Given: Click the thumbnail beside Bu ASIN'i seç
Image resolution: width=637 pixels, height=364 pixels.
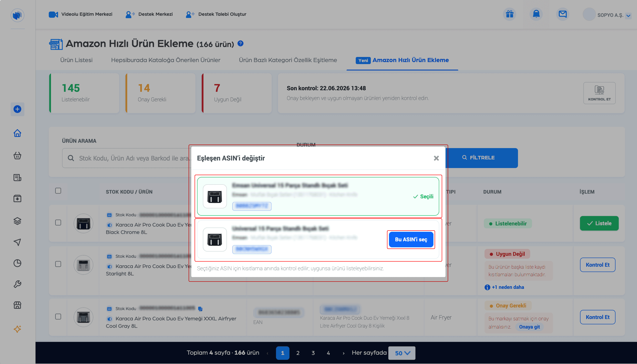Looking at the screenshot, I should (x=215, y=239).
